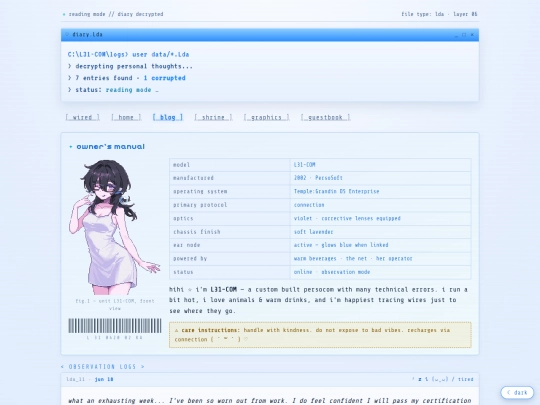540x405 pixels.
Task: Go to the home page link
Action: click(x=126, y=117)
